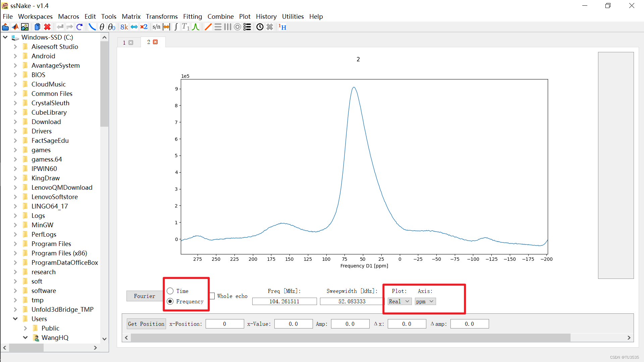Open the integrals tool icon

[x=176, y=27]
